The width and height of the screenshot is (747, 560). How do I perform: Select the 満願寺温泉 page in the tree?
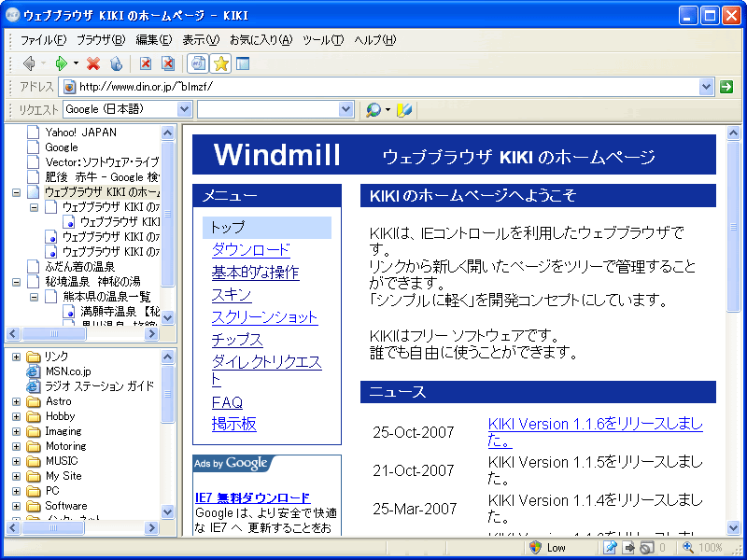(x=120, y=312)
